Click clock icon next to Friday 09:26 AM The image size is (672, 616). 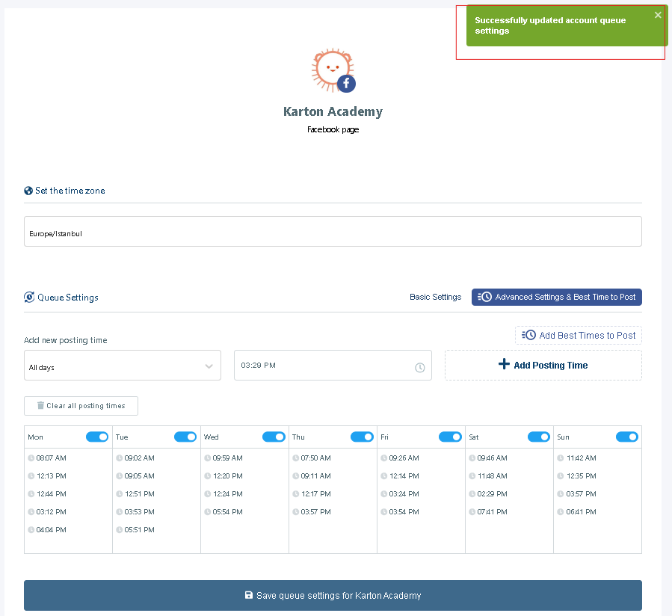pos(384,458)
